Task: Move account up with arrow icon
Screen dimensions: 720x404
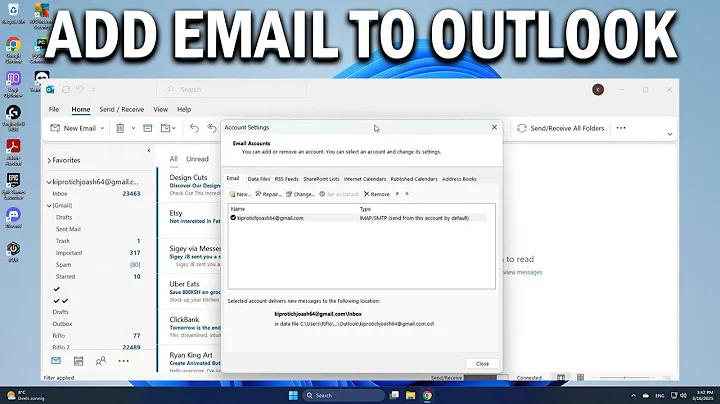Action: point(397,194)
